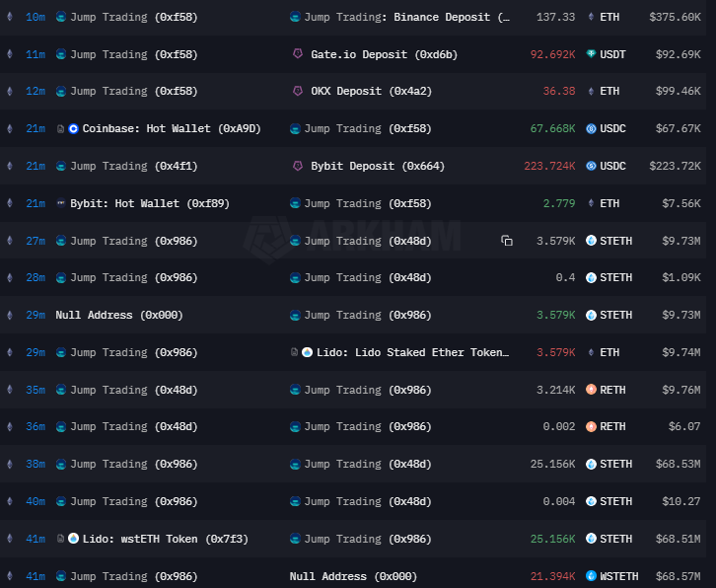Click the ETH token icon in the $99.46K row
The width and height of the screenshot is (716, 588).
[591, 92]
